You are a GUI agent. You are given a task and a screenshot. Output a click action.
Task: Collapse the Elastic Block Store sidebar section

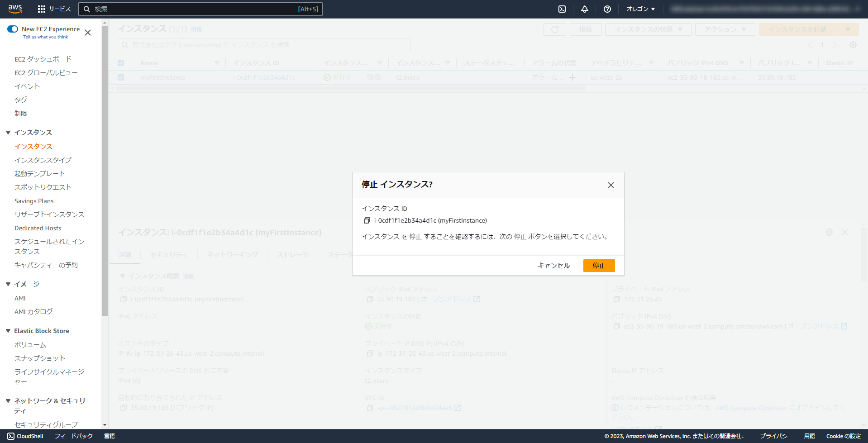pyautogui.click(x=8, y=330)
